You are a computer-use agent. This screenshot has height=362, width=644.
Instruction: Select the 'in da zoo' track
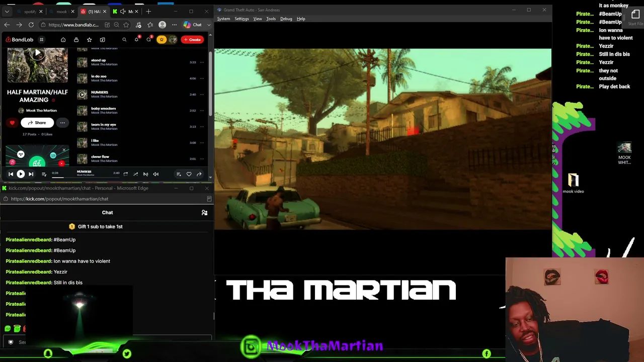[99, 76]
